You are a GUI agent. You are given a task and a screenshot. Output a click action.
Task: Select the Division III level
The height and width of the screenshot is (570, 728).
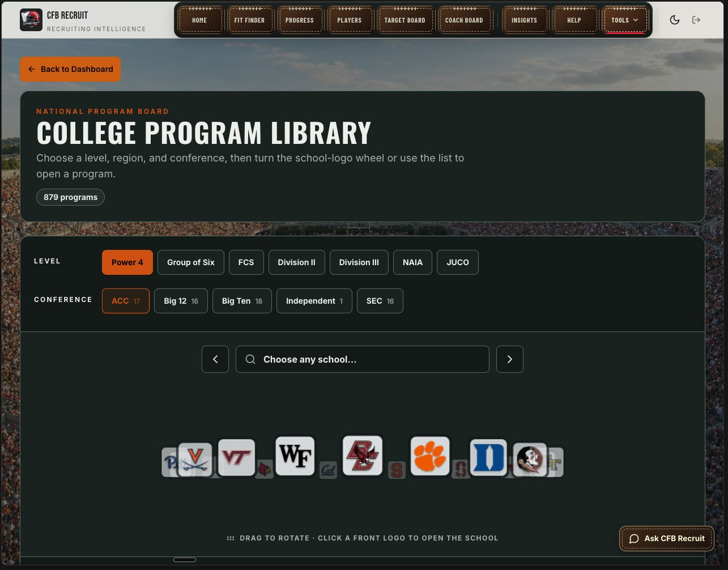click(359, 262)
